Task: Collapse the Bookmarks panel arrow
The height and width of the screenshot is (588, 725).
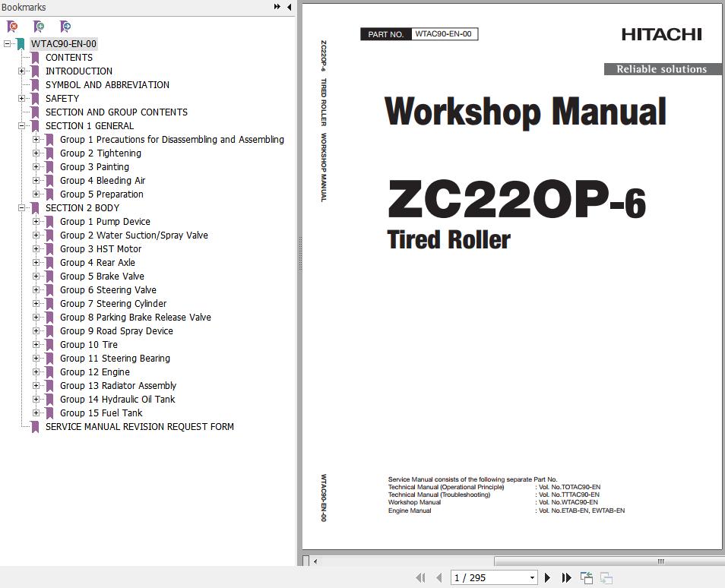Action: (x=289, y=7)
